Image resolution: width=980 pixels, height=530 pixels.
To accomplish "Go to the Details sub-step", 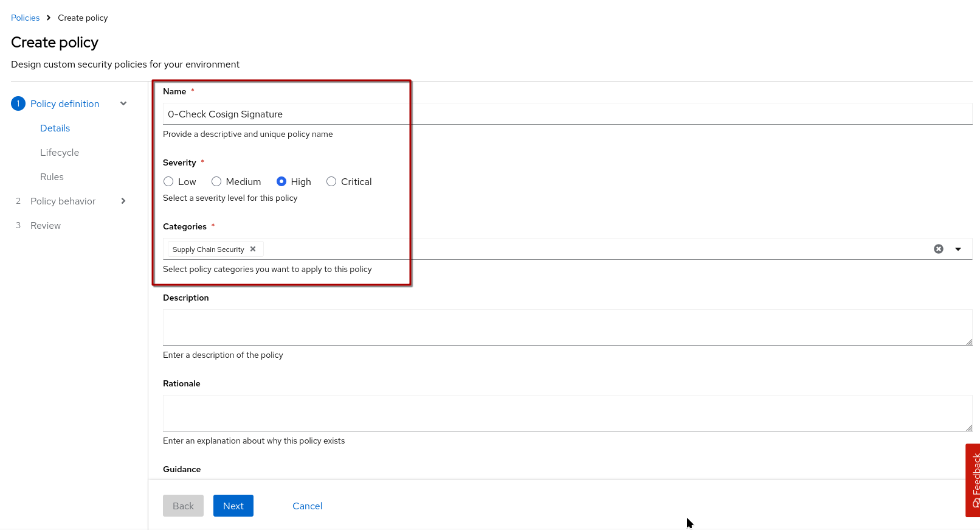I will pyautogui.click(x=55, y=128).
